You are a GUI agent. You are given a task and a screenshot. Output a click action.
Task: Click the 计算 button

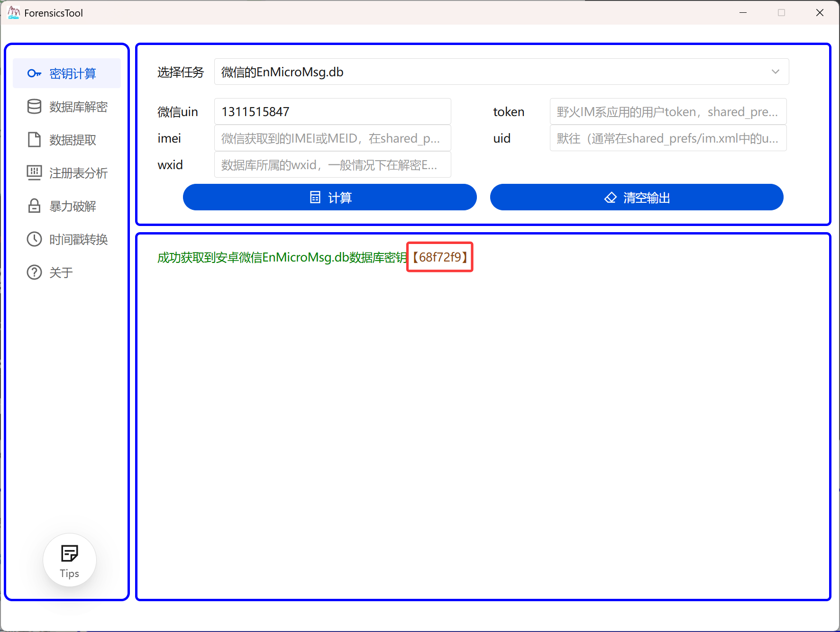pos(330,197)
